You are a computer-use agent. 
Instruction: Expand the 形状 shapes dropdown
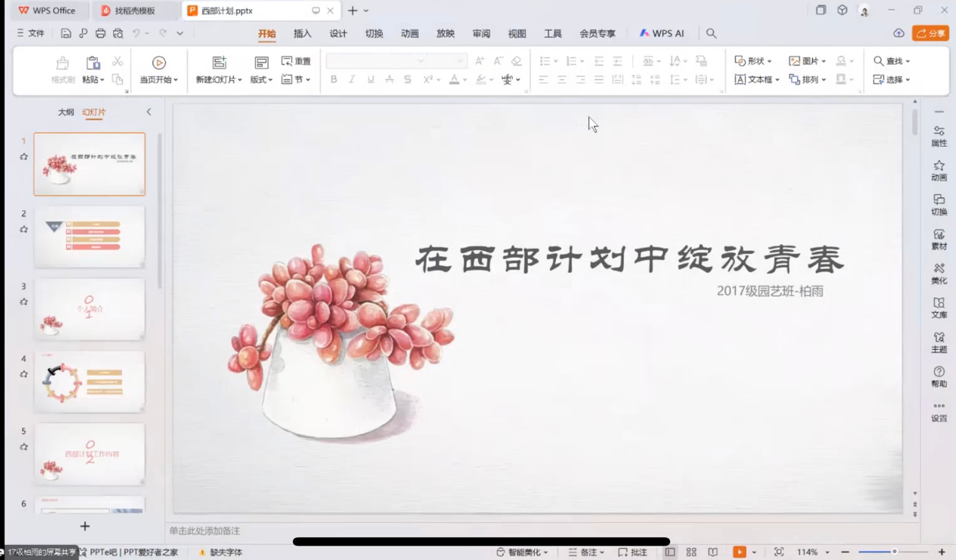click(753, 61)
